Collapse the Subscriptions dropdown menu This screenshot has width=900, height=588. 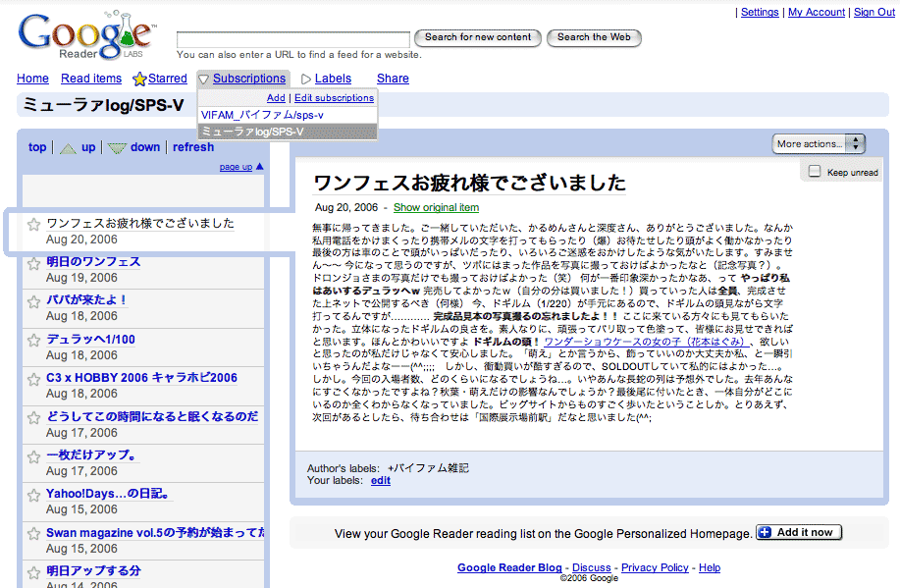point(204,80)
